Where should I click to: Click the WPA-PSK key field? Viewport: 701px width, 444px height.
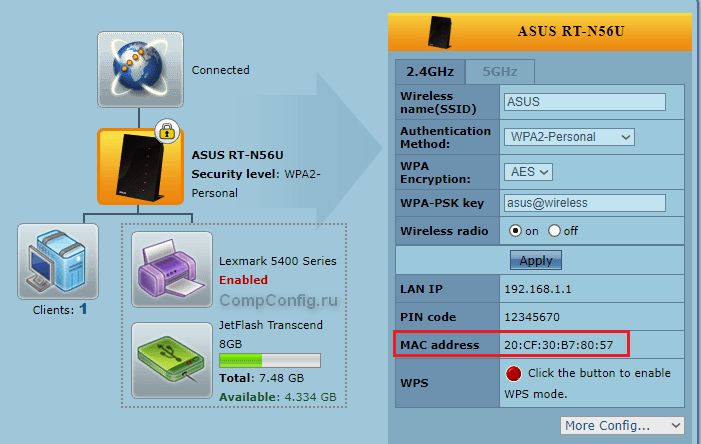pos(585,203)
